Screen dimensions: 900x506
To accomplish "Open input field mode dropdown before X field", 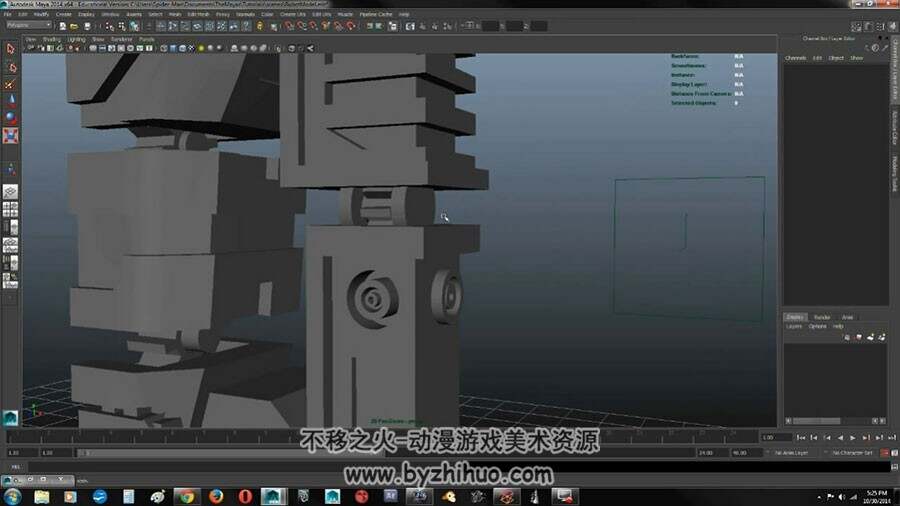I will click(x=469, y=26).
